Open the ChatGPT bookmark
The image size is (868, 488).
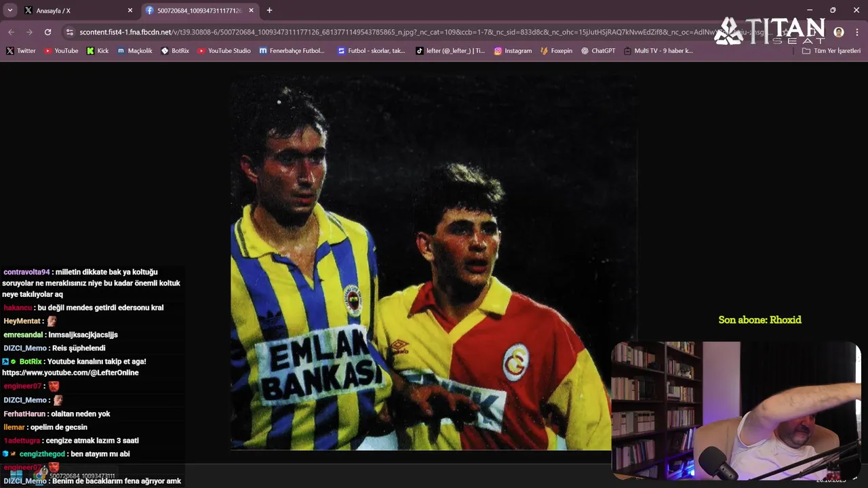point(598,51)
